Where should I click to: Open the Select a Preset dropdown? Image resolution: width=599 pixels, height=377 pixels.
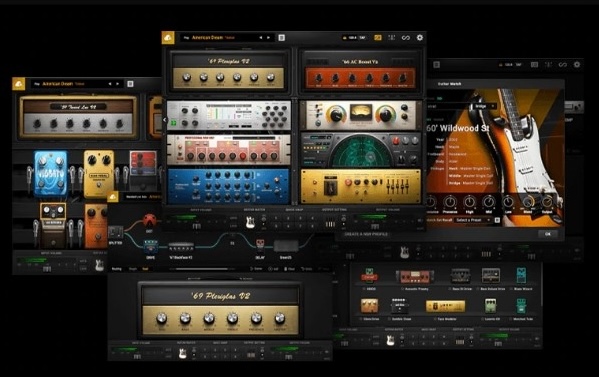(x=473, y=220)
